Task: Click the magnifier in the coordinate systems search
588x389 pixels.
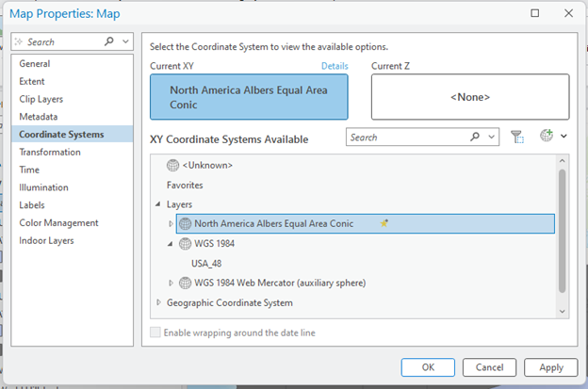Action: [476, 138]
